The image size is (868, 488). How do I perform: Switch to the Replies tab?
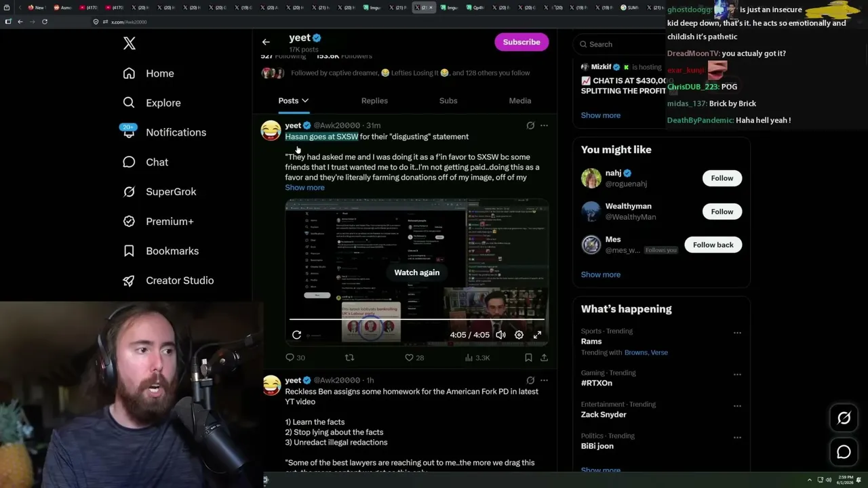(374, 100)
